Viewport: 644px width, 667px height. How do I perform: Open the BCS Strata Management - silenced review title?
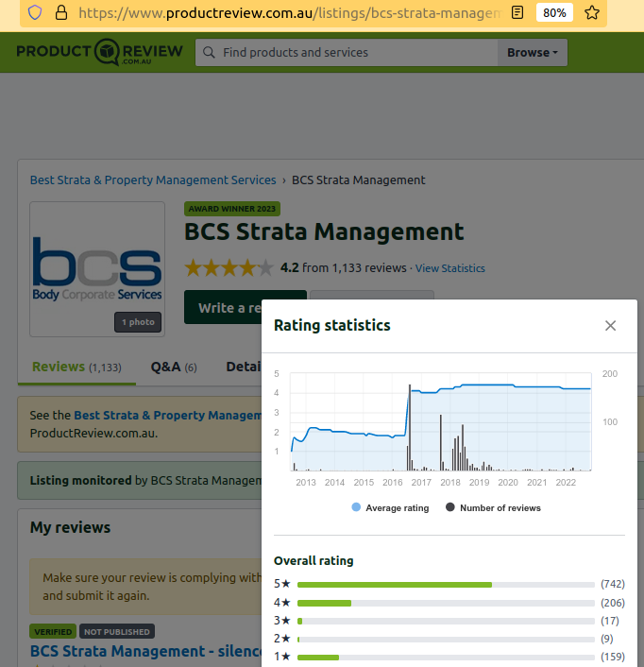[145, 651]
